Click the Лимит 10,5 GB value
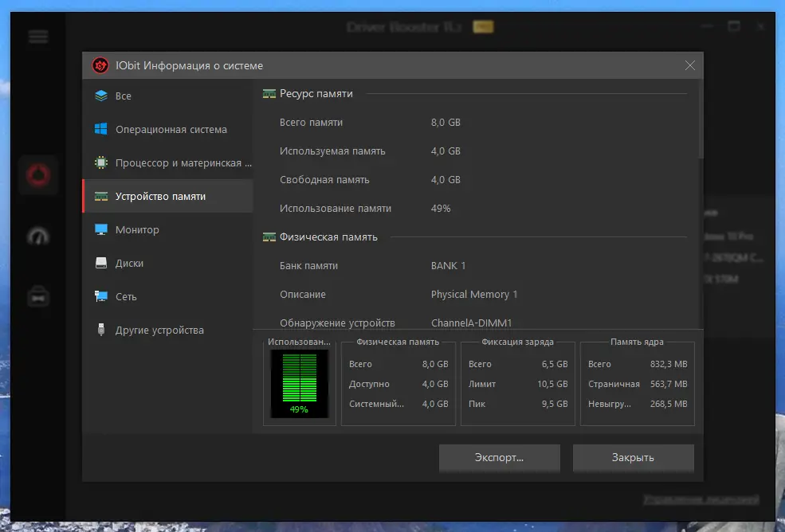 pos(552,384)
